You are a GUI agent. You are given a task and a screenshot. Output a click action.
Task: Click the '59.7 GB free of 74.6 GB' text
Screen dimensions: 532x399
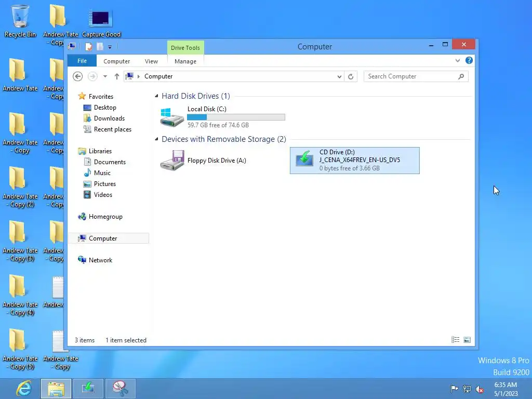pos(218,125)
